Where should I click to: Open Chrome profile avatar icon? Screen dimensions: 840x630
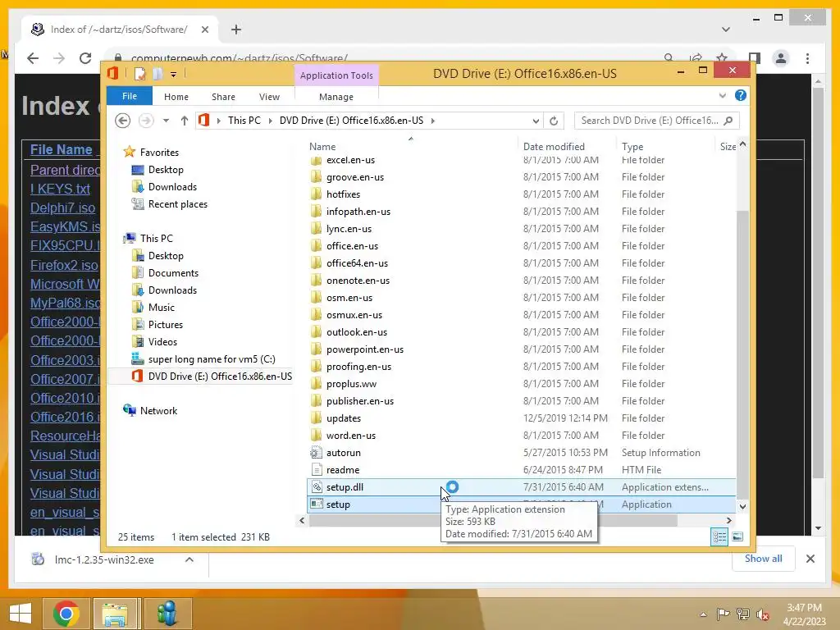click(781, 58)
